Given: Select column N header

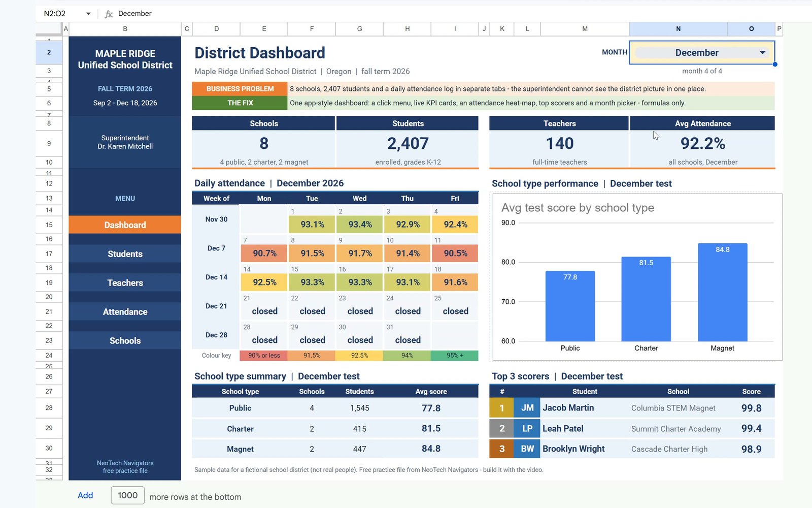Looking at the screenshot, I should click(x=678, y=29).
